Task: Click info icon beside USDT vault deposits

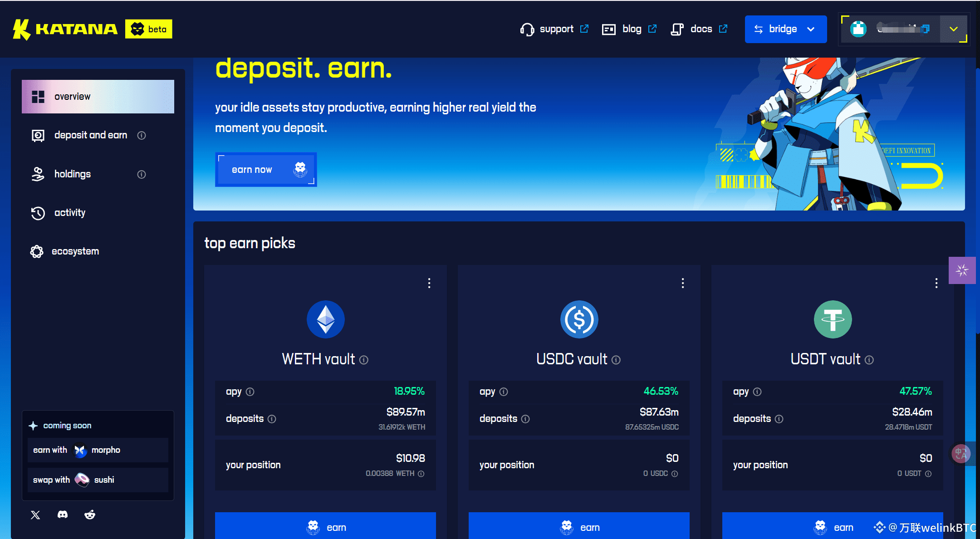Action: pyautogui.click(x=779, y=419)
